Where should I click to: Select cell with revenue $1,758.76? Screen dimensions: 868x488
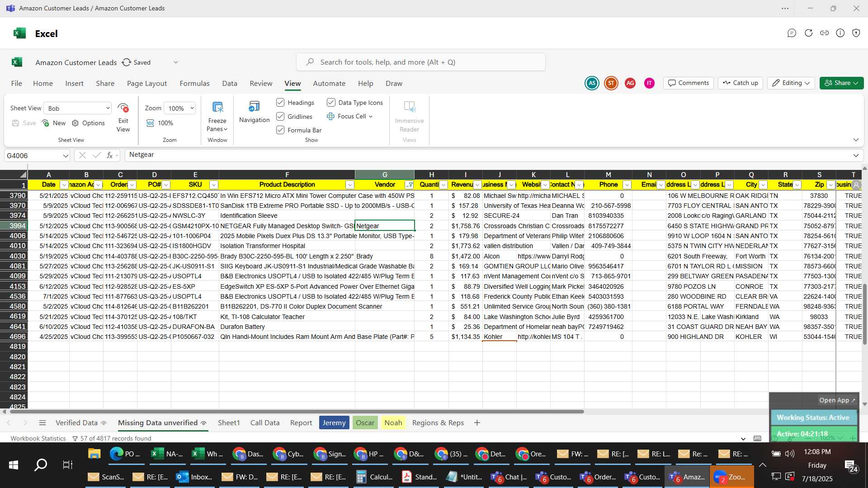click(465, 226)
